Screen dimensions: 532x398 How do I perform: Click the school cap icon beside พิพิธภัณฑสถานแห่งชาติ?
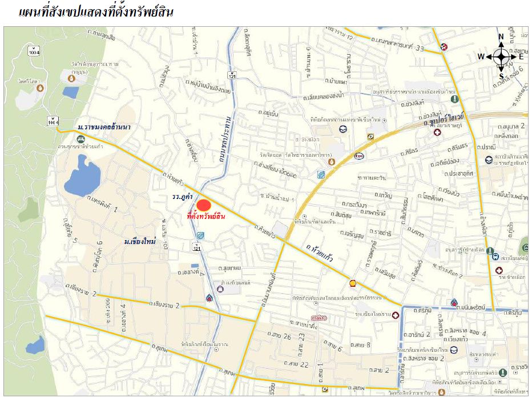click(x=343, y=129)
